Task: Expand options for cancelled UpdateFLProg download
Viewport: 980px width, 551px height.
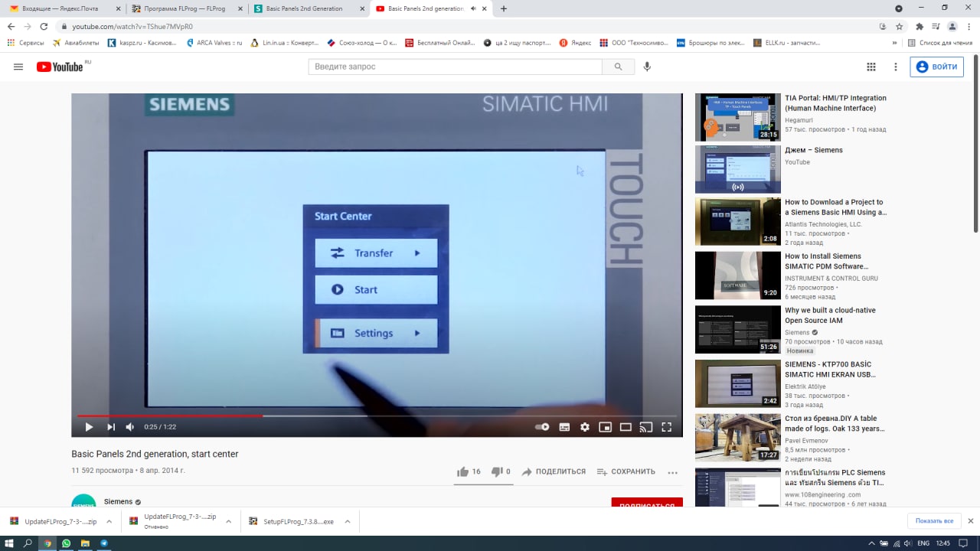Action: click(x=228, y=521)
